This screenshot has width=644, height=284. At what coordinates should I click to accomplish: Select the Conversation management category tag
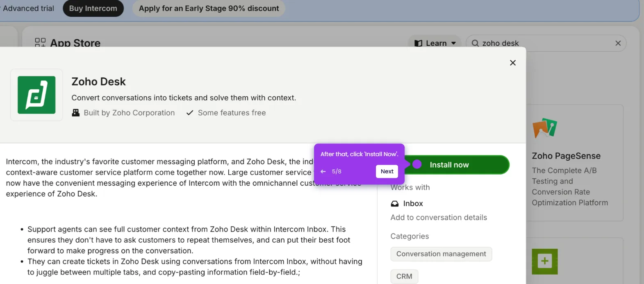[441, 254]
